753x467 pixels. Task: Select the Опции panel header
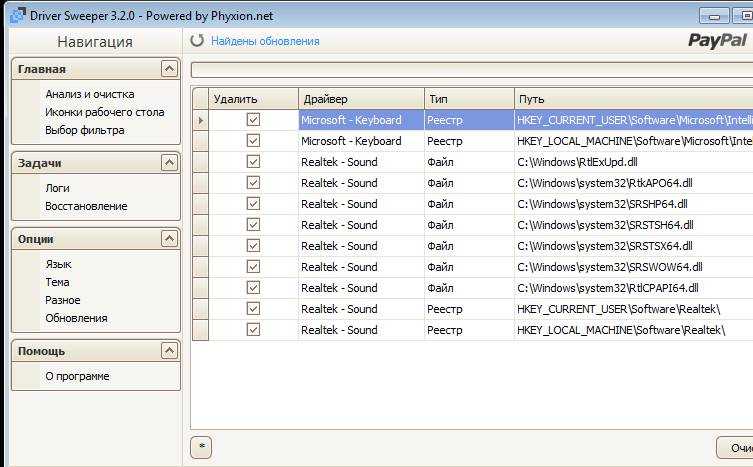tap(96, 239)
